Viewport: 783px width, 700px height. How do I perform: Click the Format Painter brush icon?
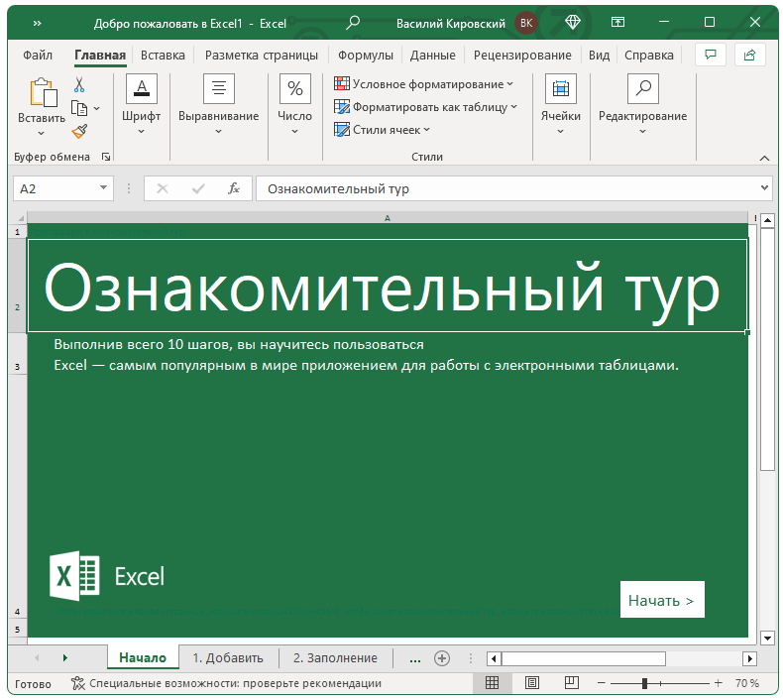pos(79,130)
